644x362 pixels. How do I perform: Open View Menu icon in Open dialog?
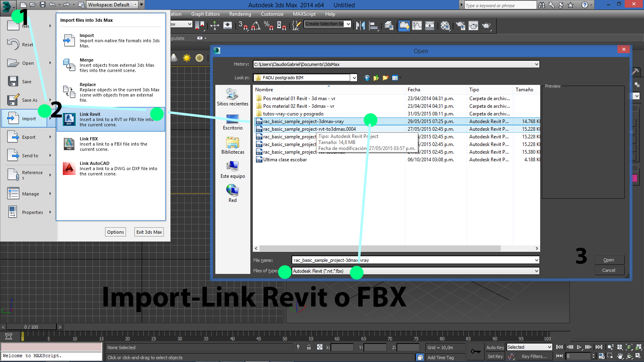(x=395, y=78)
